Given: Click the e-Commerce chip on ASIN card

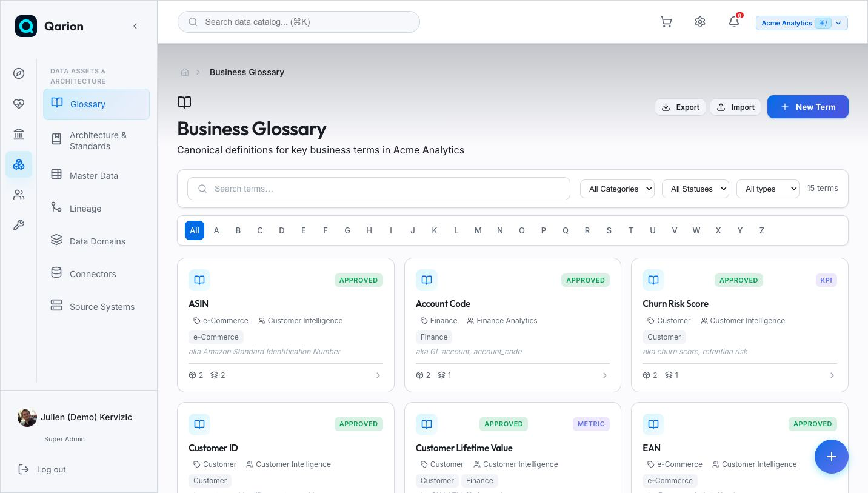Looking at the screenshot, I should pos(216,337).
